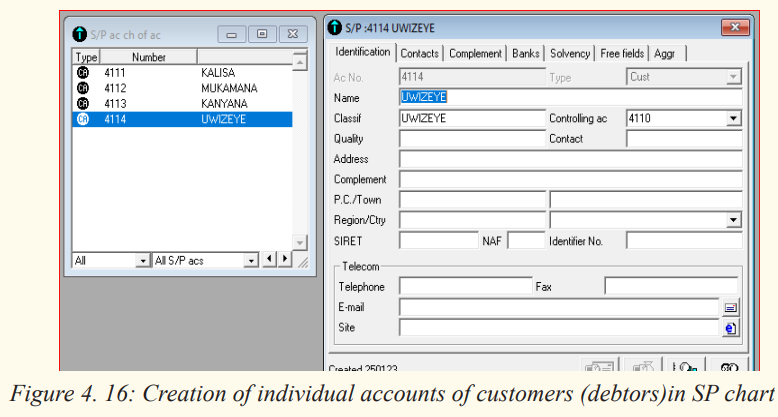Select the KANYANA account row
This screenshot has width=778, height=417.
[182, 104]
